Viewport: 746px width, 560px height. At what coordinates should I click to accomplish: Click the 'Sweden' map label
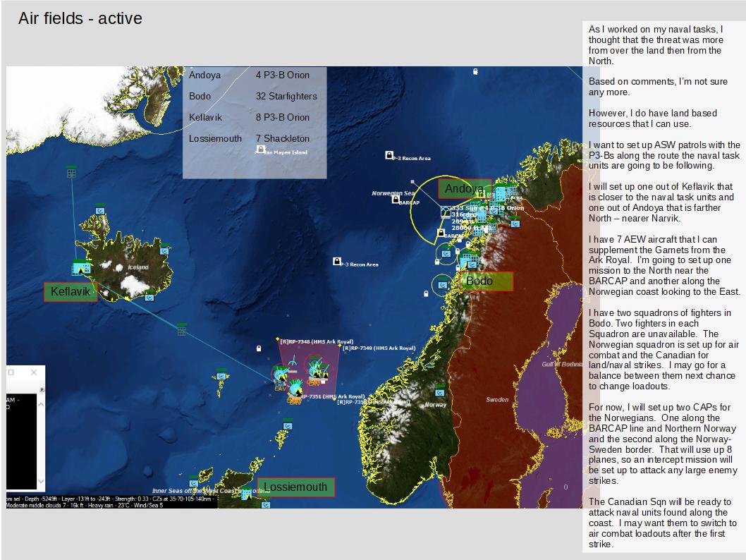tap(497, 400)
